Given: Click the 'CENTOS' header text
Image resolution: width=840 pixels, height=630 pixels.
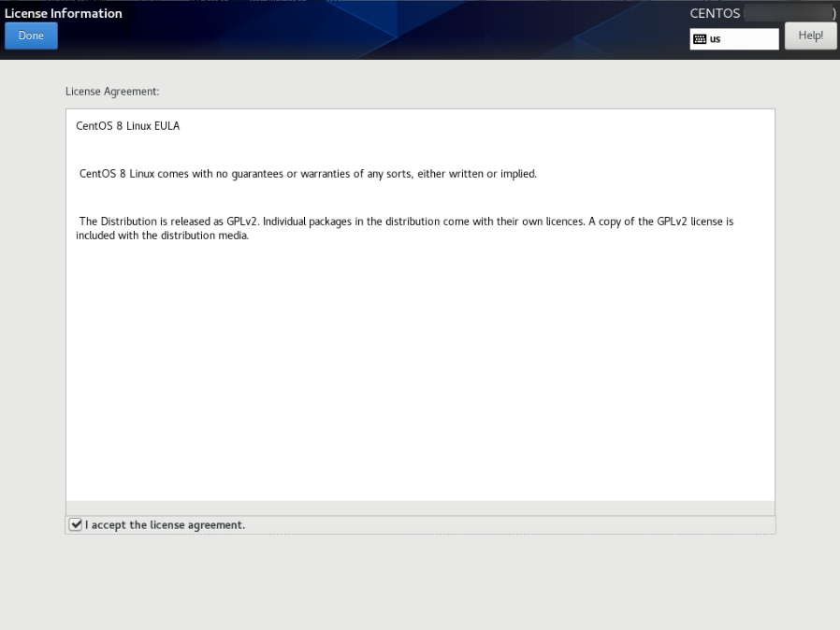Looking at the screenshot, I should coord(715,13).
